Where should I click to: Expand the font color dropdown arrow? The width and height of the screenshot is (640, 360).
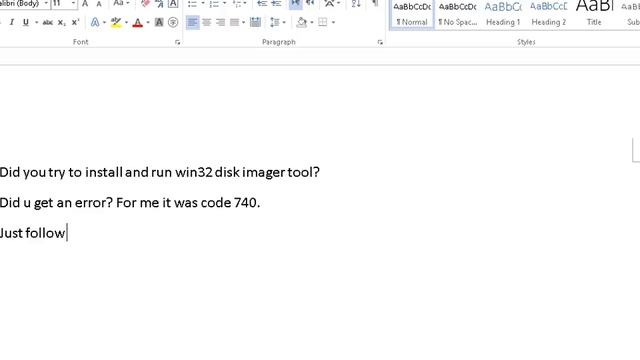point(148,22)
